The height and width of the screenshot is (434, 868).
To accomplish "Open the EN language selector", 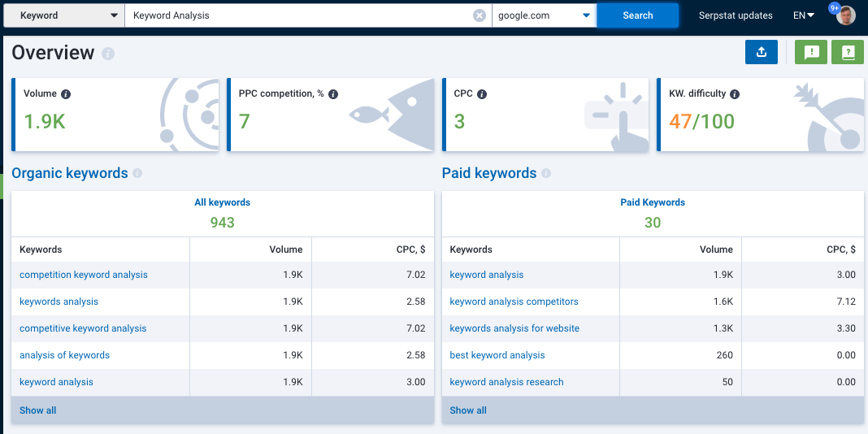I will coord(803,15).
